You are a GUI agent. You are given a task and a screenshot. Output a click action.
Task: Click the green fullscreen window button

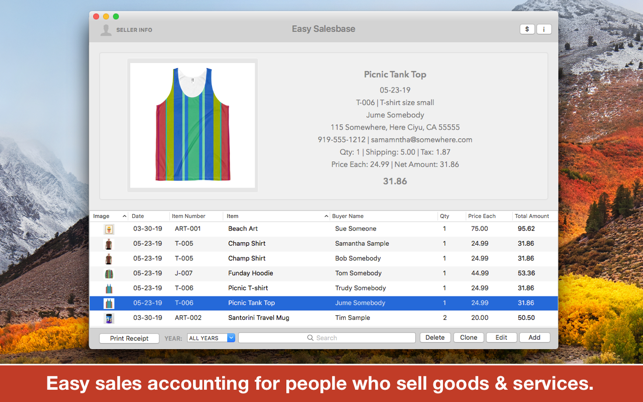[116, 16]
